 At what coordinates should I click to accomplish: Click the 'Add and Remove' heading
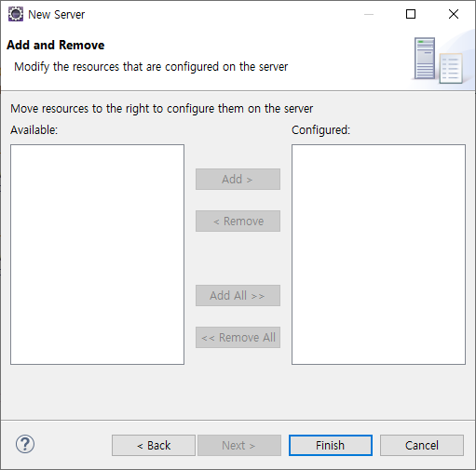coord(56,45)
